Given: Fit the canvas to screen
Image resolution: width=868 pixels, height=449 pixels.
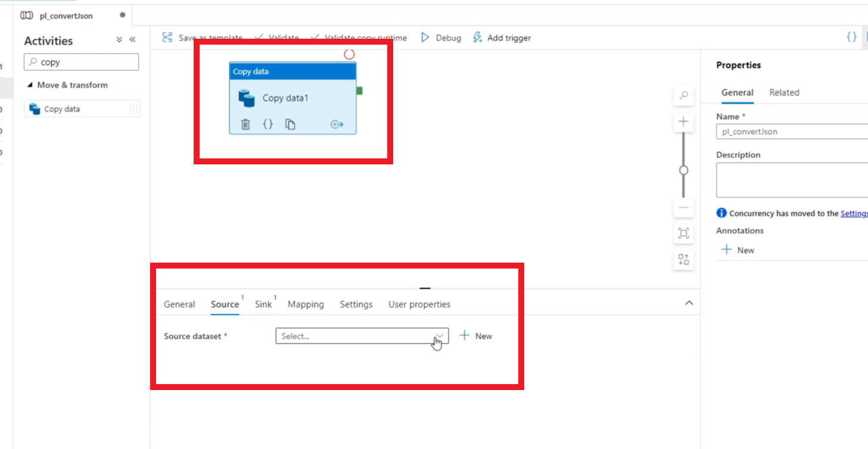Looking at the screenshot, I should (x=683, y=233).
